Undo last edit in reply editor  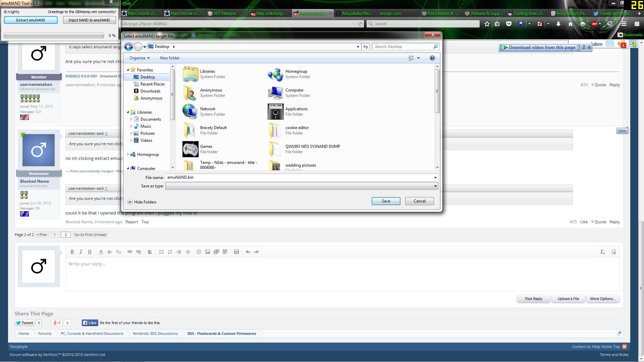(x=248, y=252)
